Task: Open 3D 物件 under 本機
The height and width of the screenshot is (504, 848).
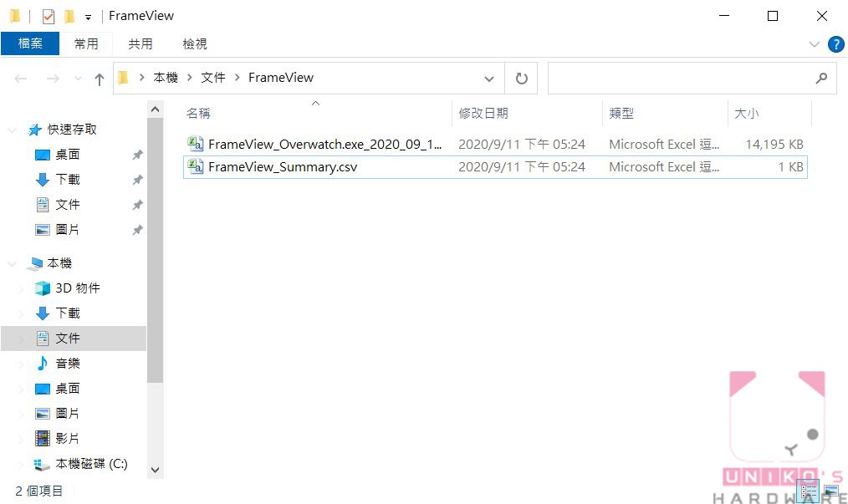Action: pyautogui.click(x=77, y=288)
